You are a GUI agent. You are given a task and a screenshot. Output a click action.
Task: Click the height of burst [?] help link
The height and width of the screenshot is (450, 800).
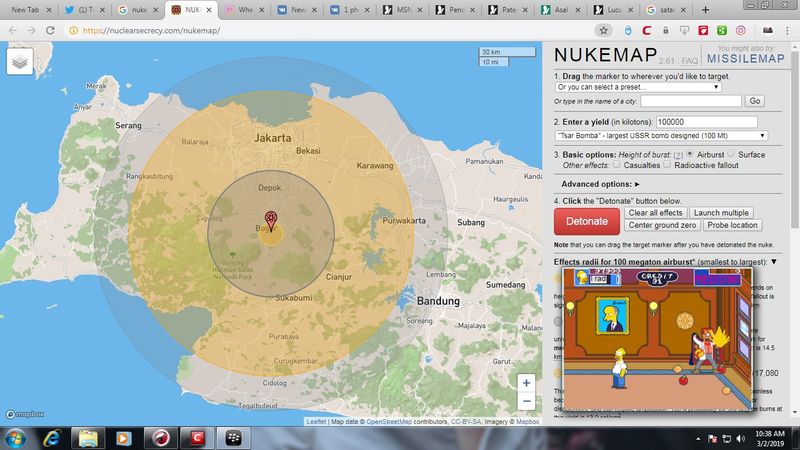pos(678,155)
